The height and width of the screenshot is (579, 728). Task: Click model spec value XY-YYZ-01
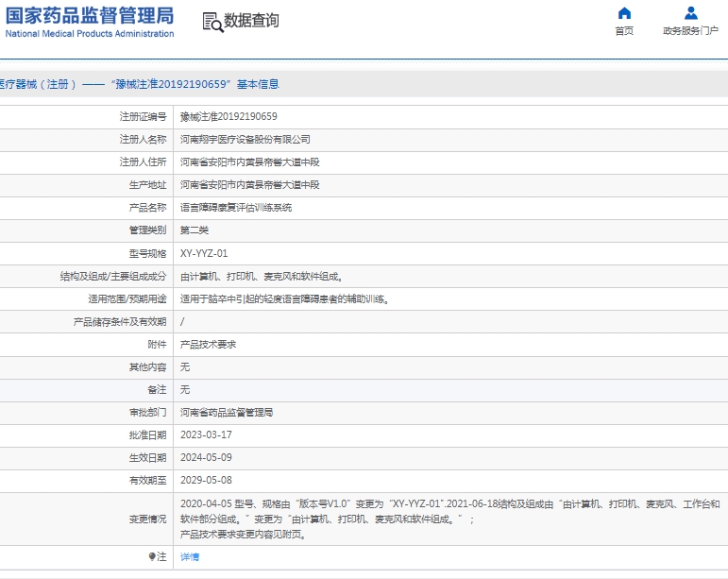(x=204, y=253)
